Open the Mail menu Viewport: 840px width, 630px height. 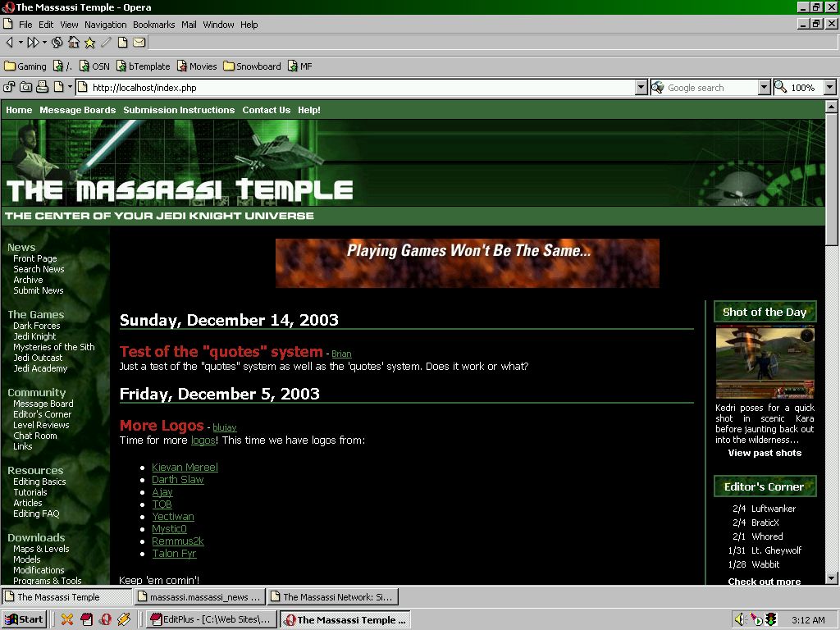pyautogui.click(x=189, y=25)
